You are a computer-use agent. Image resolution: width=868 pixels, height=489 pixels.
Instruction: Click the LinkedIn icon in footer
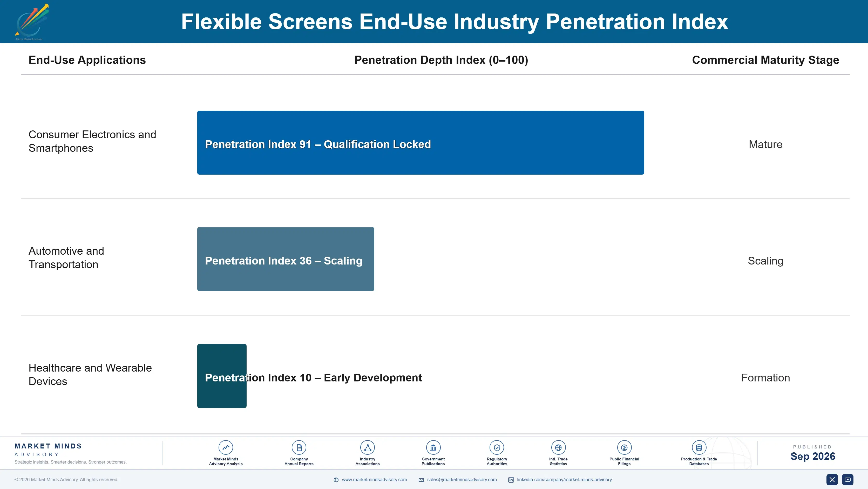511,480
